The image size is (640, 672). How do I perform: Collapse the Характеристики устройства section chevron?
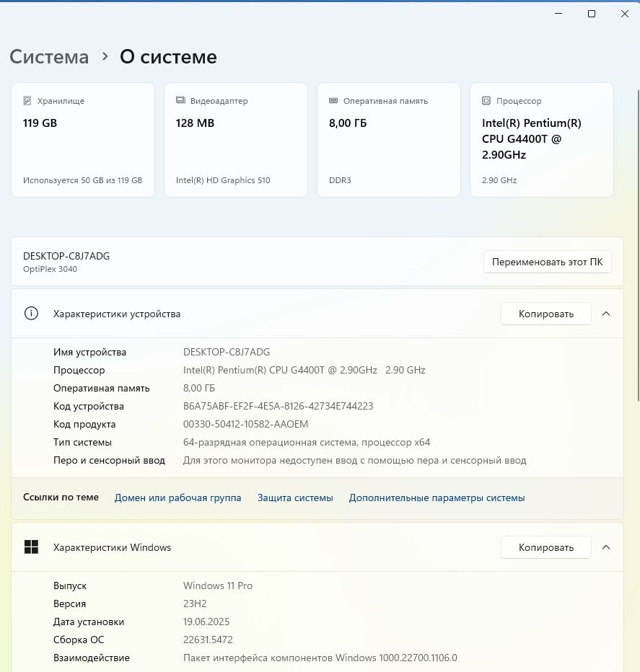pyautogui.click(x=605, y=314)
